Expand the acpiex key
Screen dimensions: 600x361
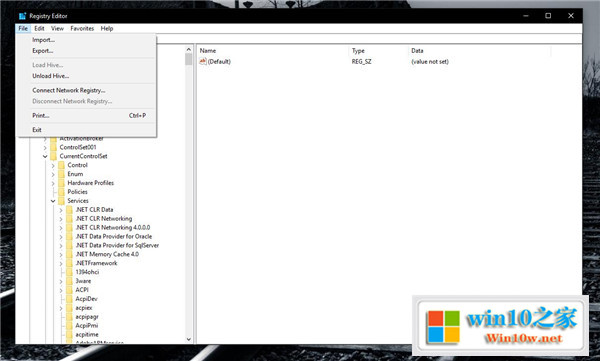point(61,308)
